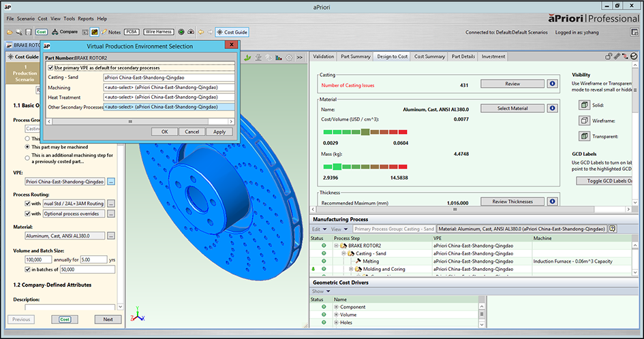Select Wireframe visibility mode icon
Viewport: 644px width, 339px height.
(x=584, y=120)
